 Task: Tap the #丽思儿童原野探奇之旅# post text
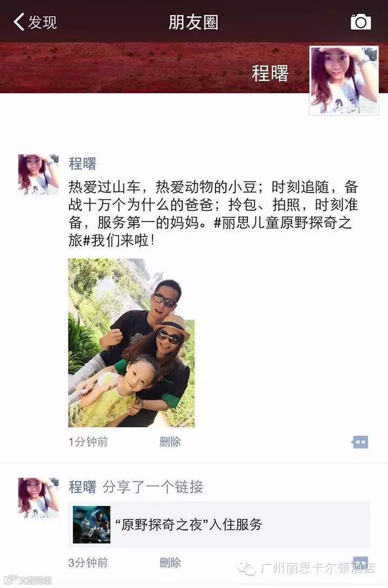click(x=283, y=223)
